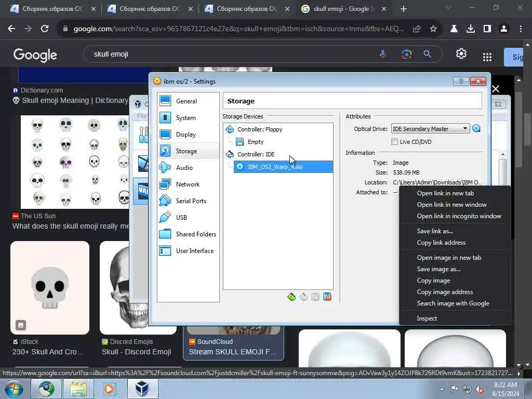The image size is (532, 399).
Task: Open the What does the skull emoji link
Action: coord(71,226)
